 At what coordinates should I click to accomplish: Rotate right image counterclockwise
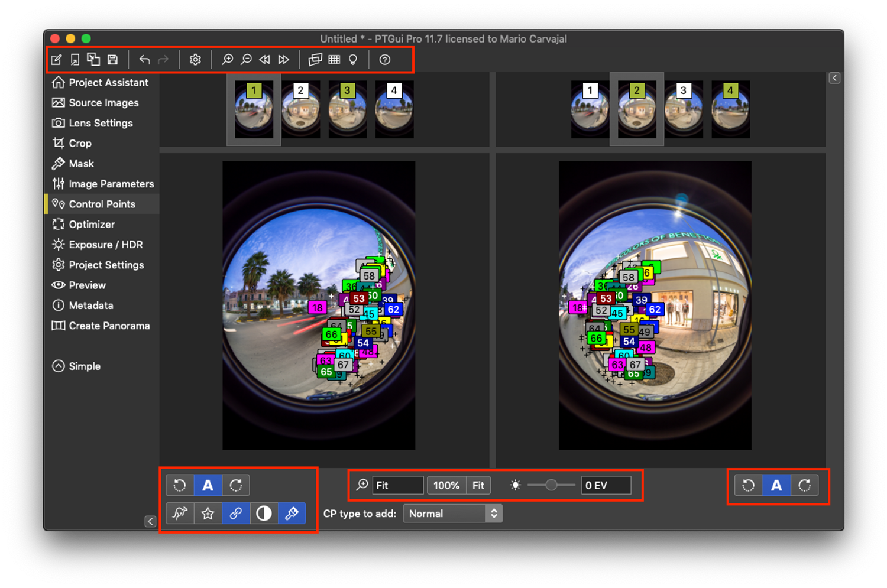(x=749, y=486)
